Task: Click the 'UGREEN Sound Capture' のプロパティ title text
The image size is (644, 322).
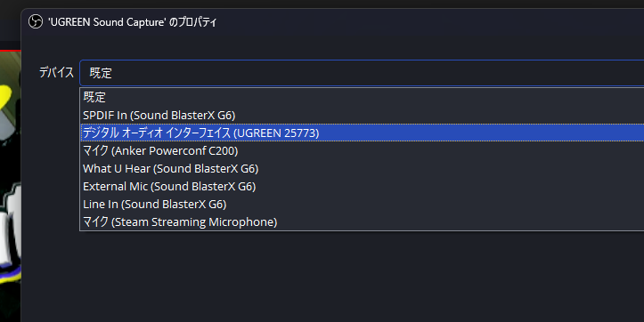Action: (132, 22)
